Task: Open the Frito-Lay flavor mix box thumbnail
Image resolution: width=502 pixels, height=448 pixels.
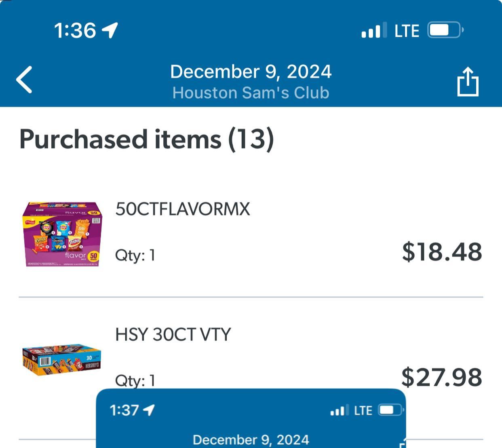Action: [x=62, y=234]
